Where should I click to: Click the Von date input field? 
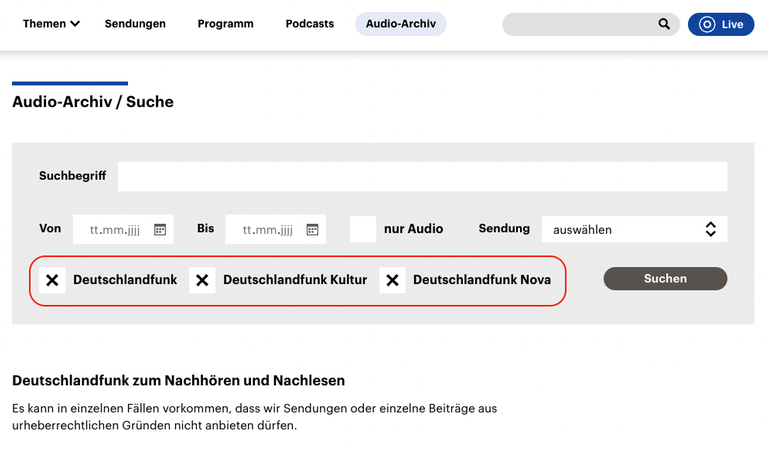pyautogui.click(x=123, y=229)
